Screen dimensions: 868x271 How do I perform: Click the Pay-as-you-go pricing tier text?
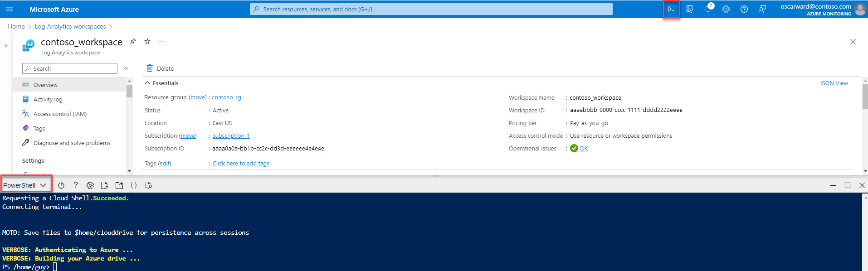pos(589,123)
